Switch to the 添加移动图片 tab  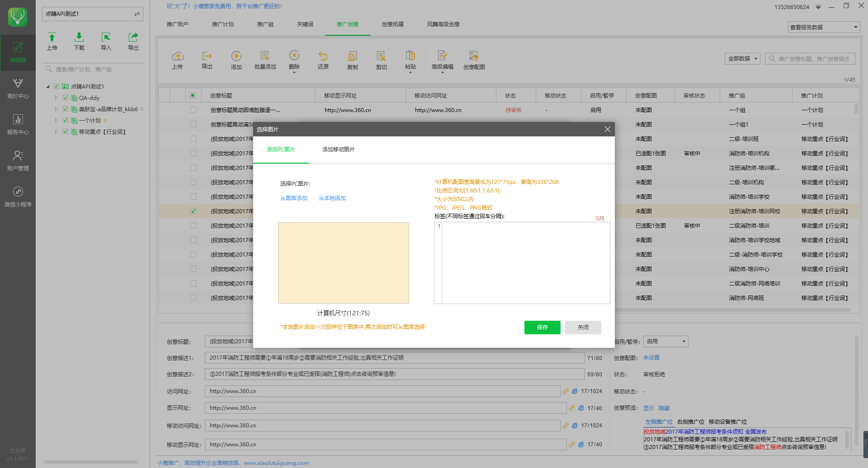click(x=338, y=150)
